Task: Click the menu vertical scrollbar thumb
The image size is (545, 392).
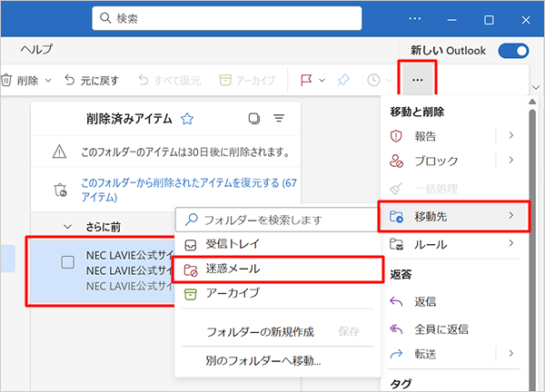Action: coord(532,250)
